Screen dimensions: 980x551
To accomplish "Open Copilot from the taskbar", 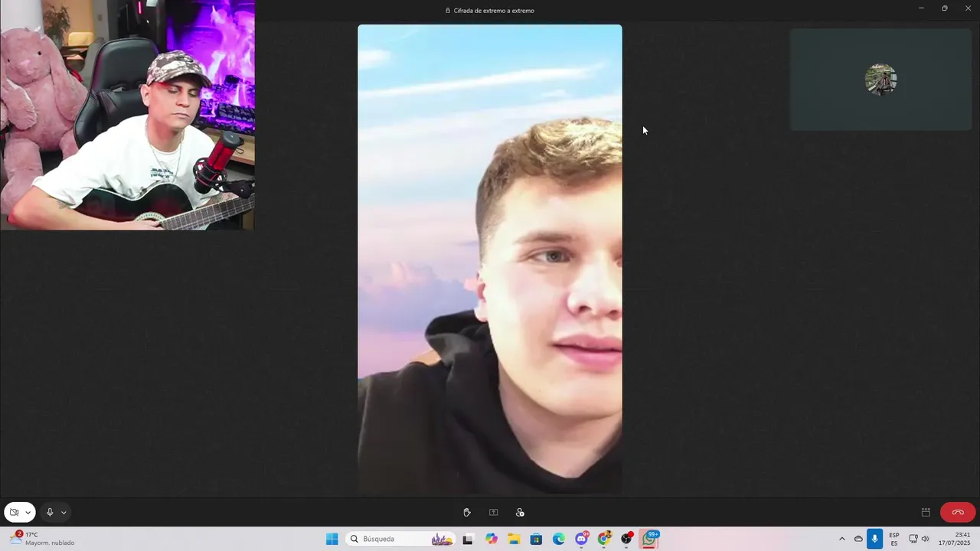I will 492,539.
